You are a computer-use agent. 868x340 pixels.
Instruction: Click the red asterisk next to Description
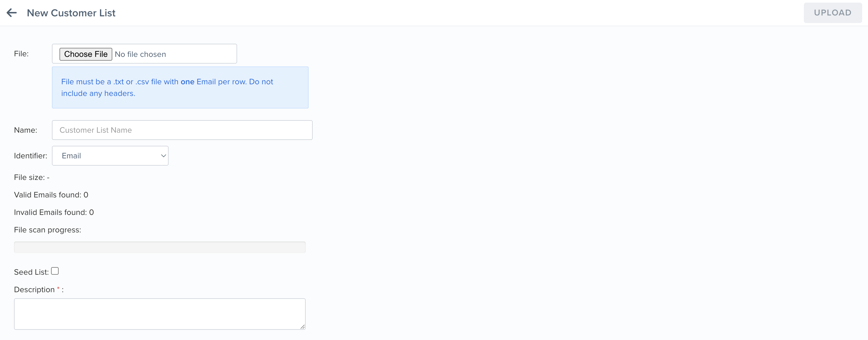(x=58, y=289)
